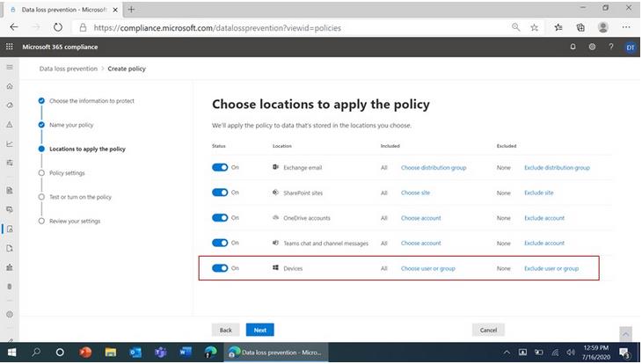Screen dimensions: 642x364
Task: Jump to Review your settings step
Action: coord(74,221)
